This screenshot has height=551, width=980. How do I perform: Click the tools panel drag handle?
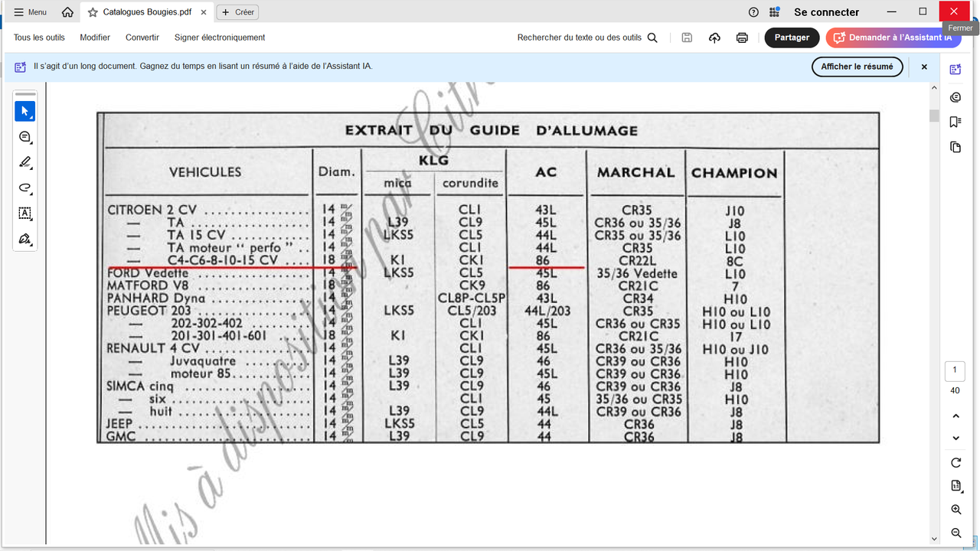coord(24,95)
